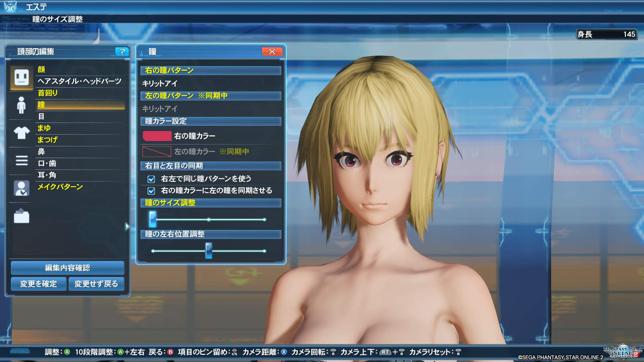Open 右の瞳パターン キリットアイ selection
This screenshot has height=362, width=644.
160,83
